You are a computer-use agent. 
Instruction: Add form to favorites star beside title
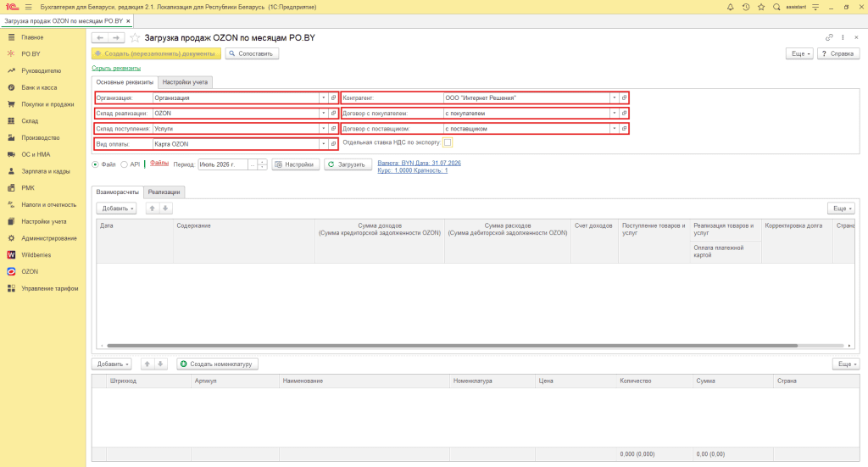click(135, 37)
